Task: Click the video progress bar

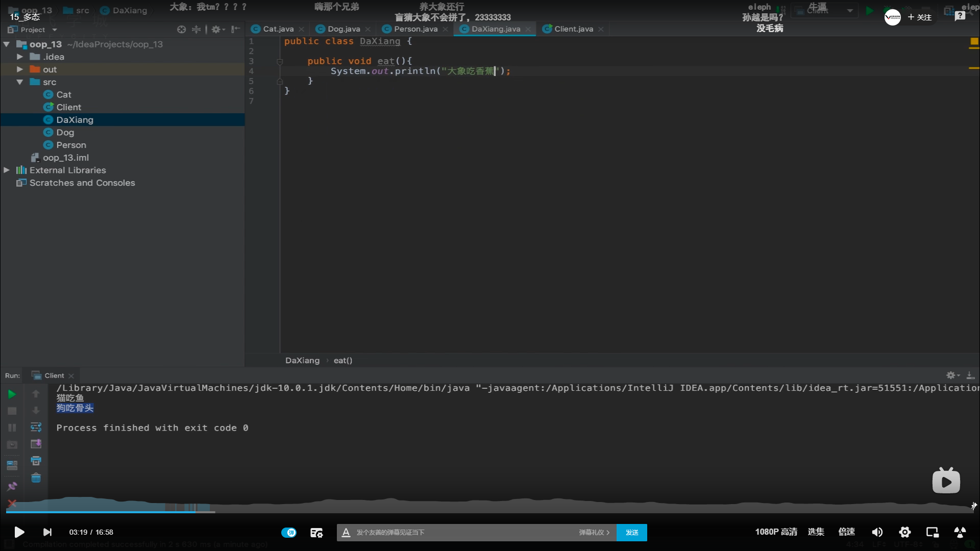Action: (490, 512)
